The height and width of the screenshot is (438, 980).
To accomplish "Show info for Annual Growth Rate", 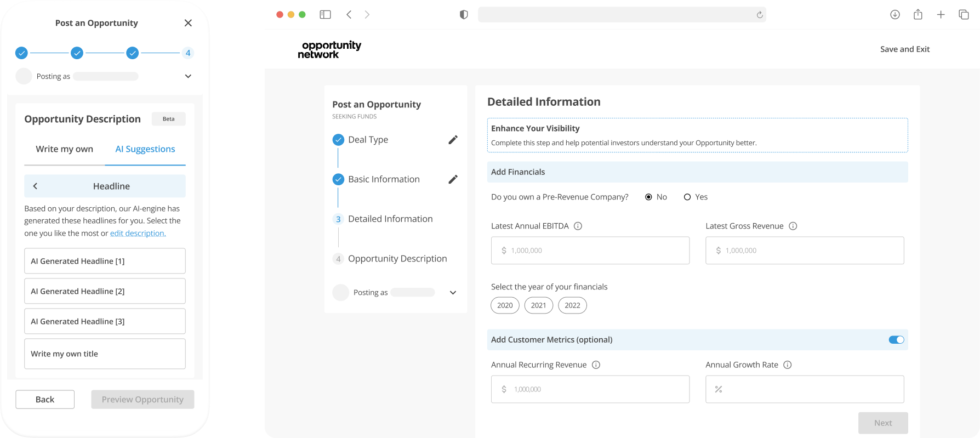I will pos(788,365).
